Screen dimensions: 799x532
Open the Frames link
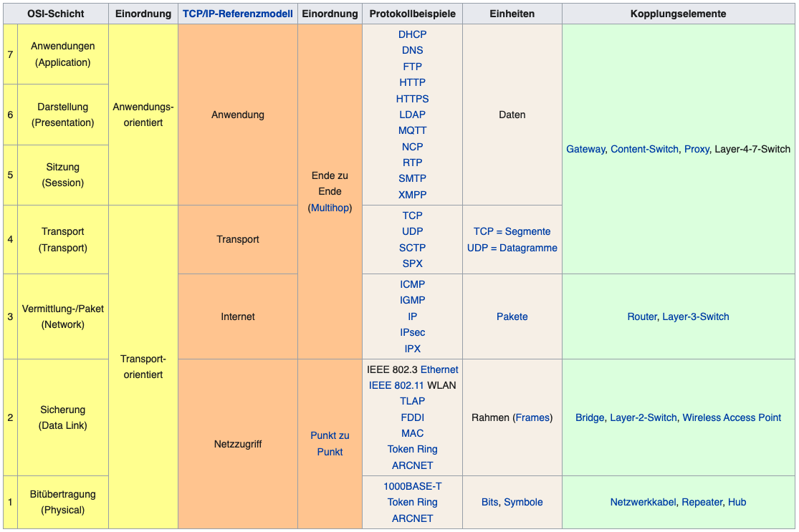(532, 417)
